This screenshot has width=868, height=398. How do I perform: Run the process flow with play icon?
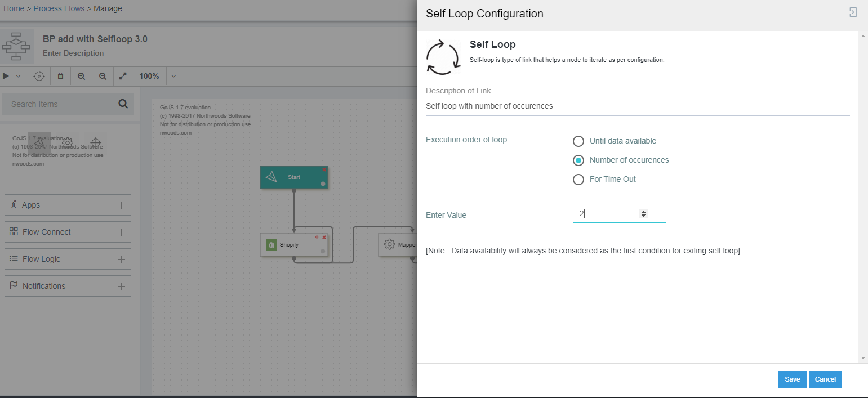pos(5,76)
